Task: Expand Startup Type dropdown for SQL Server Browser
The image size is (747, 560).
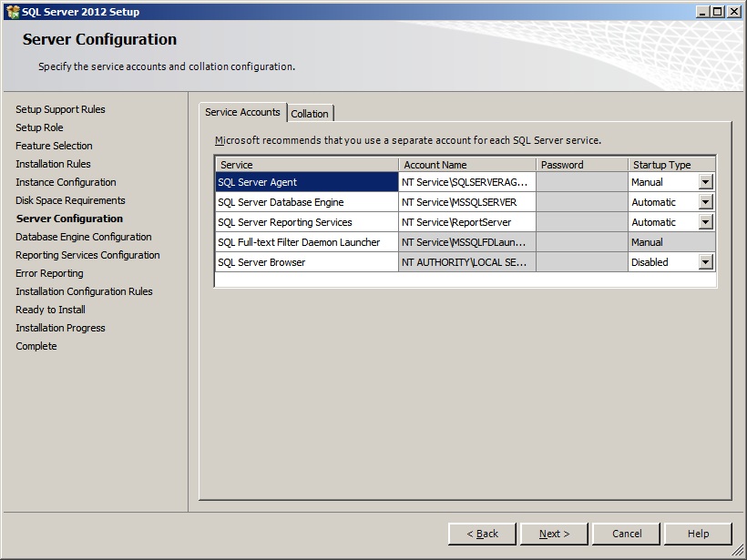Action: tap(705, 262)
